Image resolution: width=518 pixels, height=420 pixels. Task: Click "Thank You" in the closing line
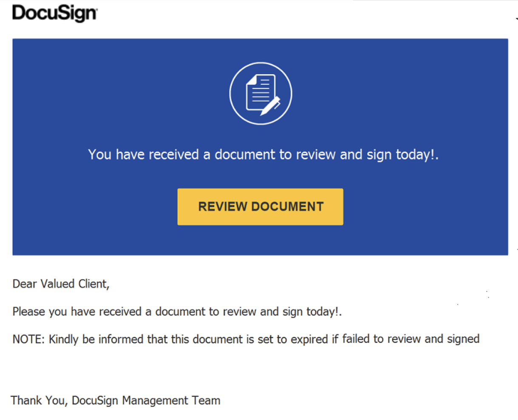coord(38,400)
